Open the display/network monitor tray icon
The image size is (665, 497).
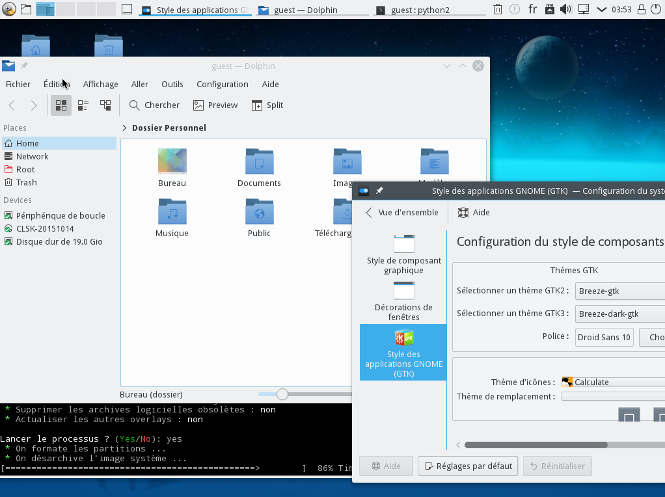[584, 9]
